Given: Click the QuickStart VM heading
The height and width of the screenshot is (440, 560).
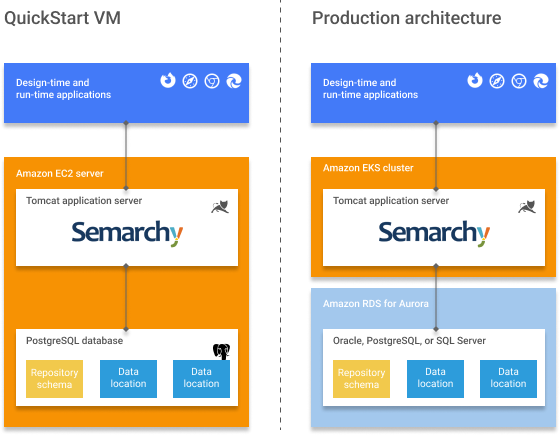Looking at the screenshot, I should [x=62, y=18].
